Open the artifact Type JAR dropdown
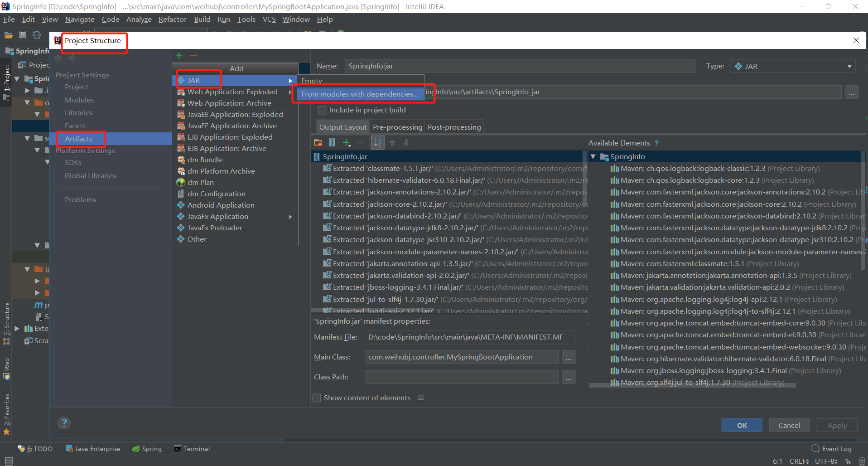Image resolution: width=868 pixels, height=466 pixels. pyautogui.click(x=849, y=66)
